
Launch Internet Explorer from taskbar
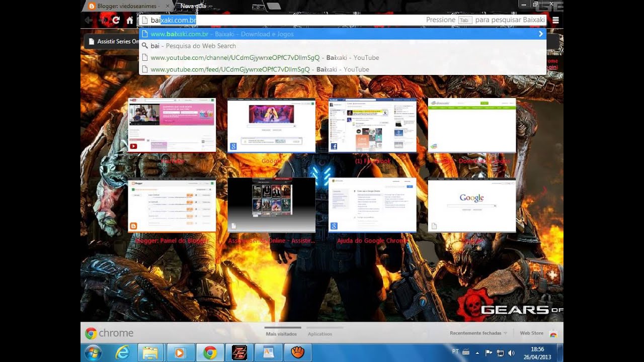pos(122,353)
